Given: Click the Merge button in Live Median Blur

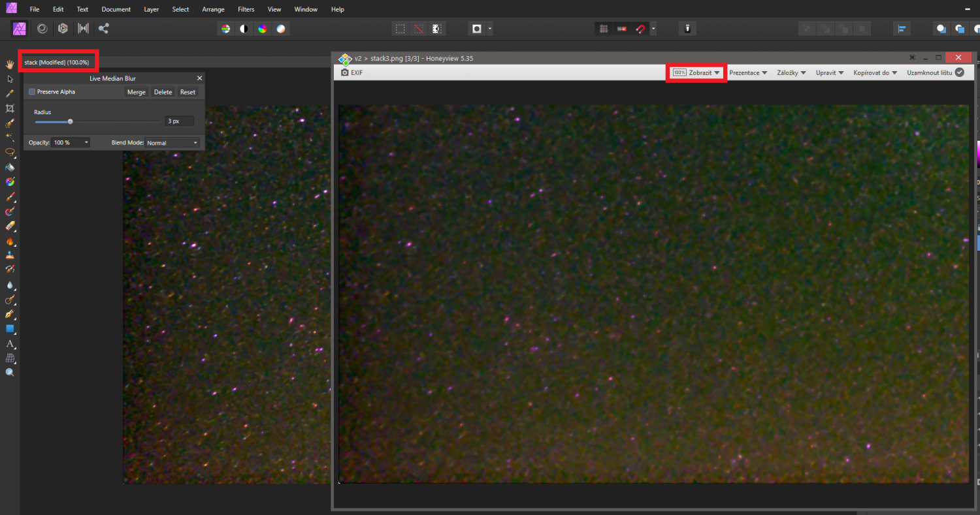Looking at the screenshot, I should [x=136, y=91].
